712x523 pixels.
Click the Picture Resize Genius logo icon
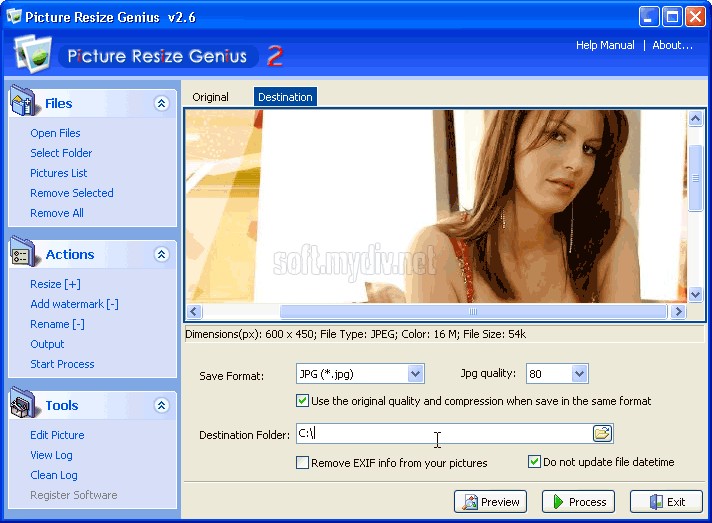click(33, 54)
